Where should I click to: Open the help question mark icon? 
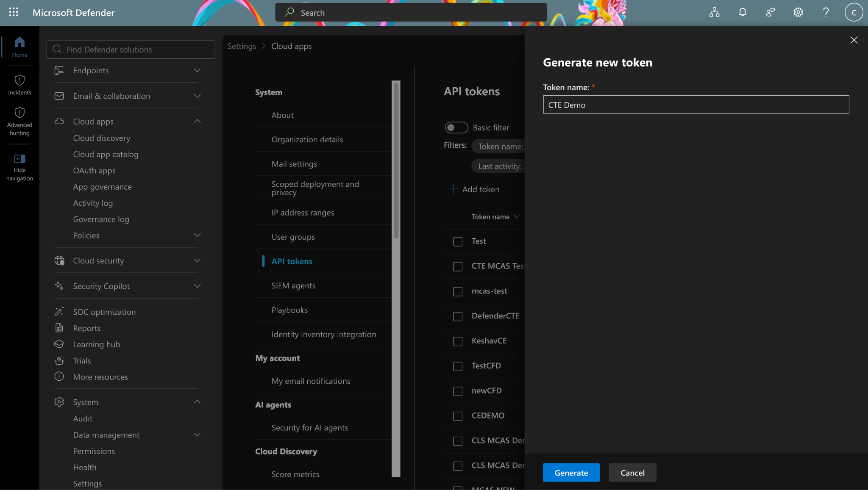coord(826,12)
